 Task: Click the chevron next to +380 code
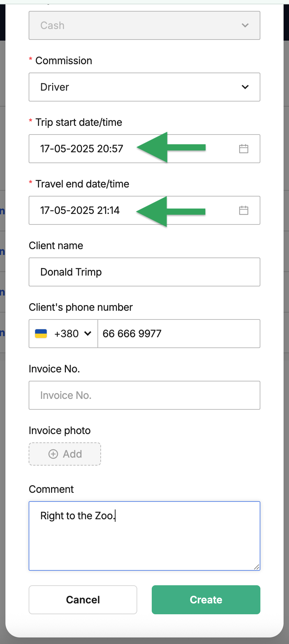[88, 334]
